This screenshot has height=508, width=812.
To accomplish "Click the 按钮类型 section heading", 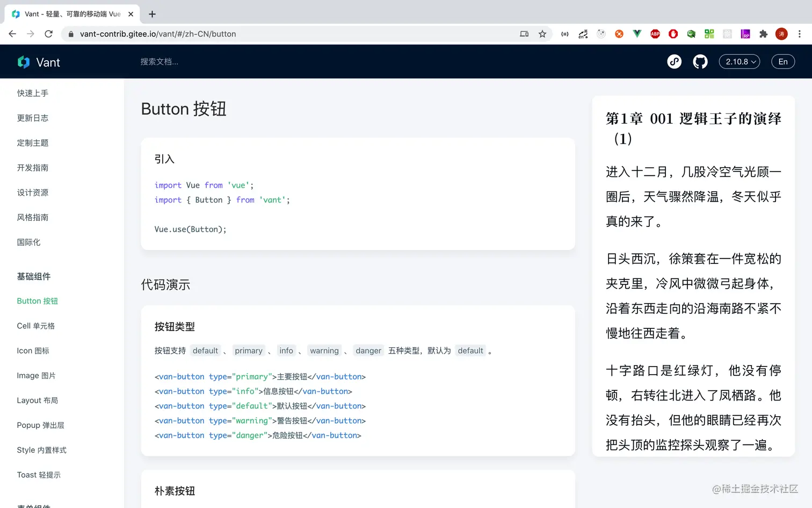I will 175,326.
